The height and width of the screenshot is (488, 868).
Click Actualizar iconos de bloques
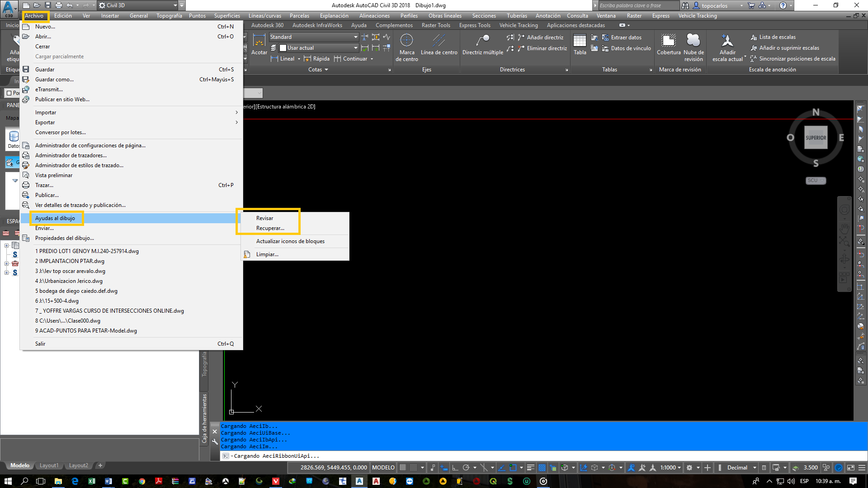click(290, 241)
